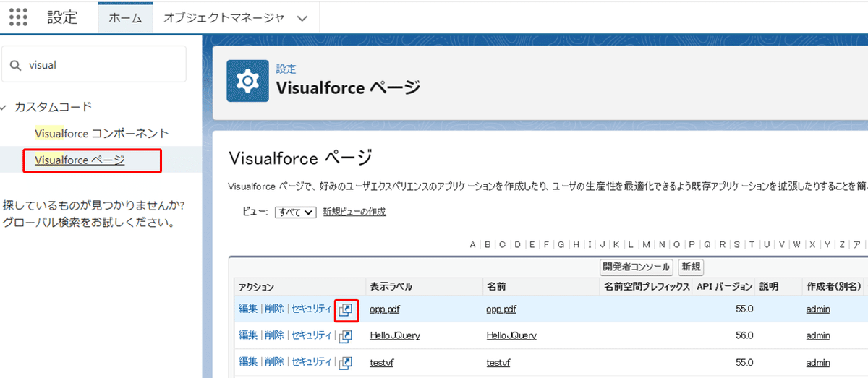Click the 新規 button
This screenshot has width=868, height=378.
(691, 267)
